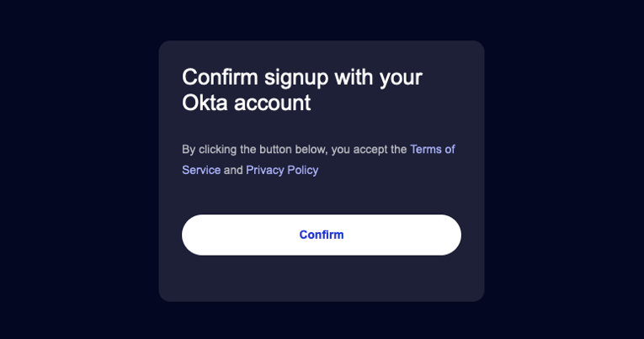Open the Privacy Policy link
This screenshot has height=339, width=644.
[282, 170]
